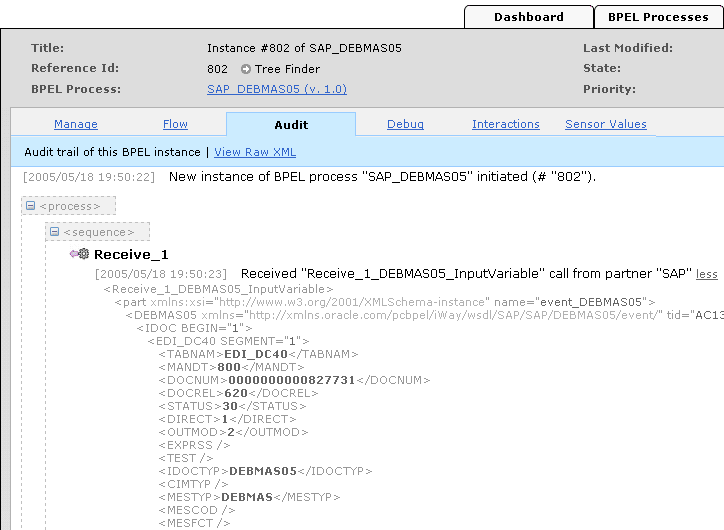Click the 'Audit trail of this BPEL instance' text
This screenshot has height=530, width=724.
pos(112,152)
